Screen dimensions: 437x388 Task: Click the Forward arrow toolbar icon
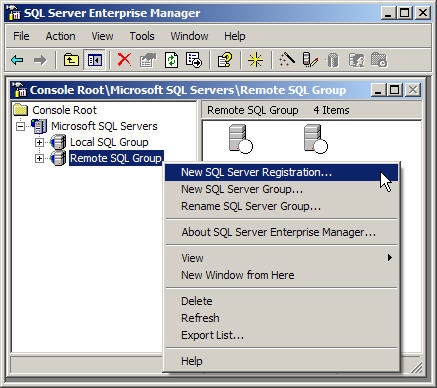coord(40,60)
